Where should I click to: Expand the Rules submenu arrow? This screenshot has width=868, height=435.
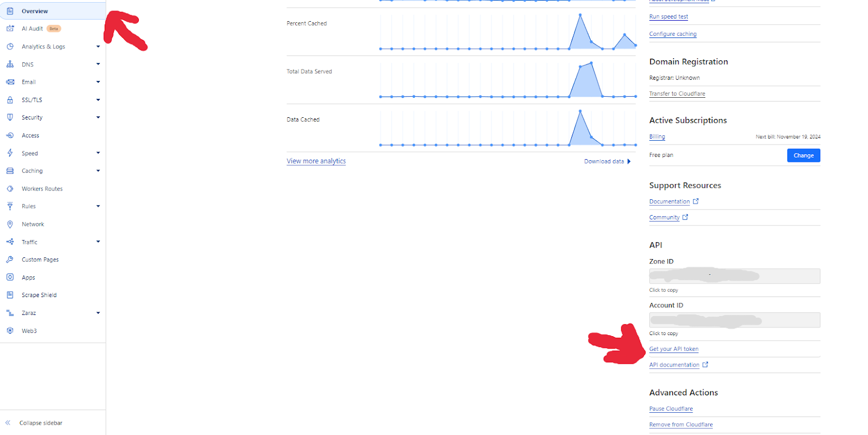(x=98, y=206)
